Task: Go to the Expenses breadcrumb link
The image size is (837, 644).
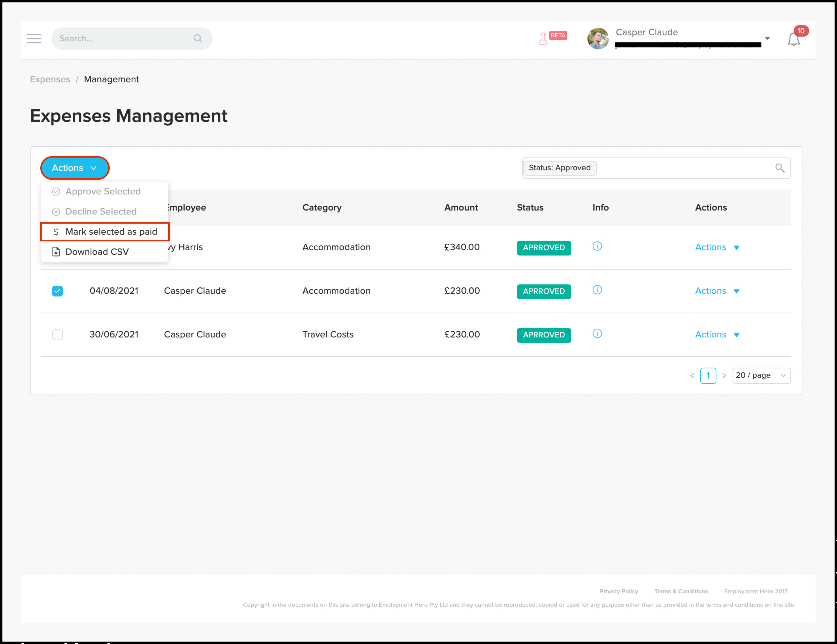Action: pyautogui.click(x=50, y=79)
